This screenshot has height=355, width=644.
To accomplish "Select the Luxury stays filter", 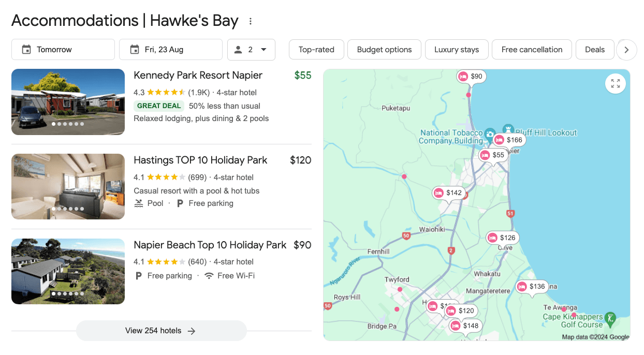I will (457, 50).
